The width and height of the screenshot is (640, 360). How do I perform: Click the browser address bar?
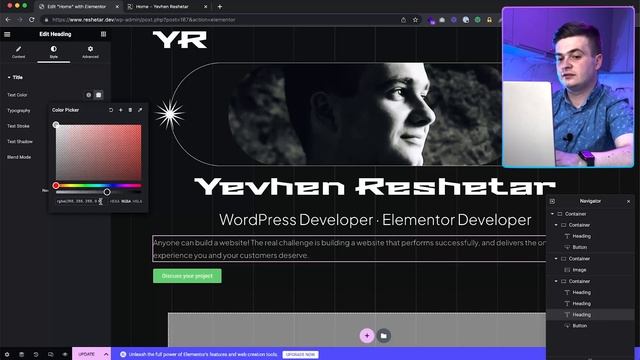click(x=220, y=20)
